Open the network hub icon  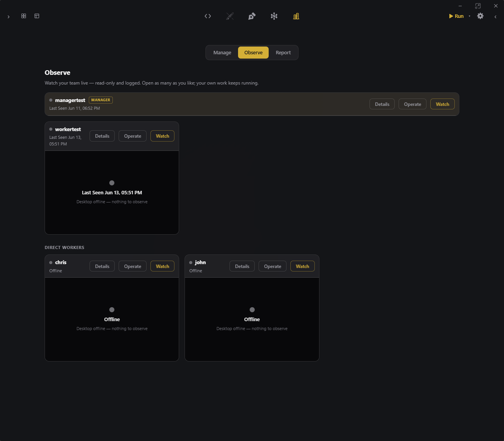(274, 16)
